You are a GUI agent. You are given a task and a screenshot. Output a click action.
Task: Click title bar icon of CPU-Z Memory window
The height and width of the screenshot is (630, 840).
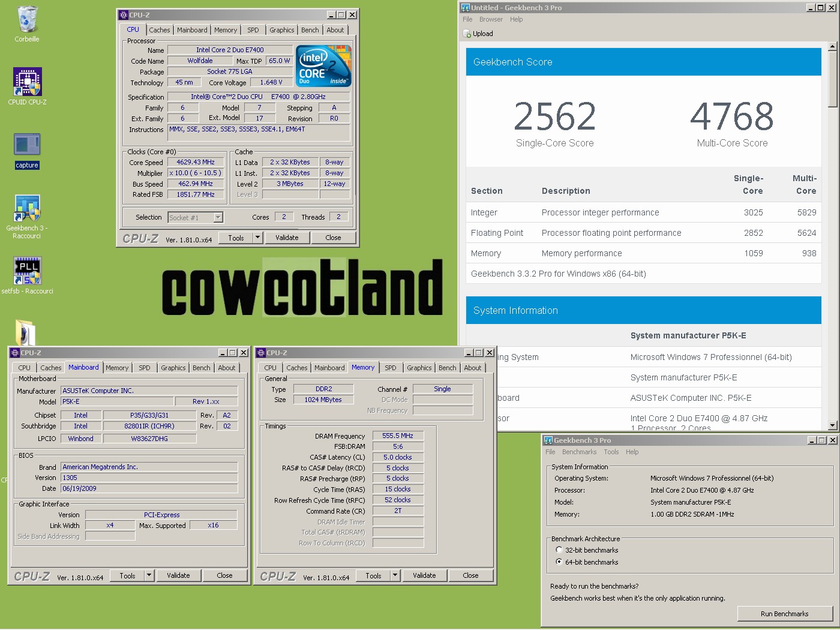[x=261, y=353]
